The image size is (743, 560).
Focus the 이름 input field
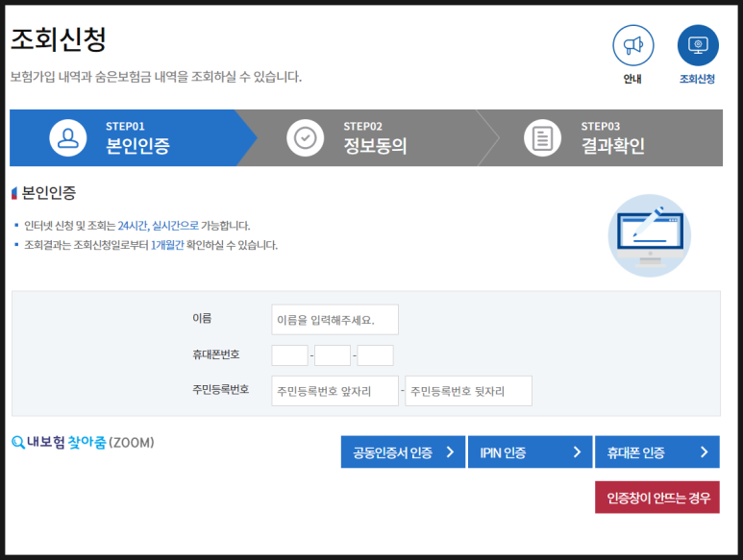pyautogui.click(x=335, y=320)
